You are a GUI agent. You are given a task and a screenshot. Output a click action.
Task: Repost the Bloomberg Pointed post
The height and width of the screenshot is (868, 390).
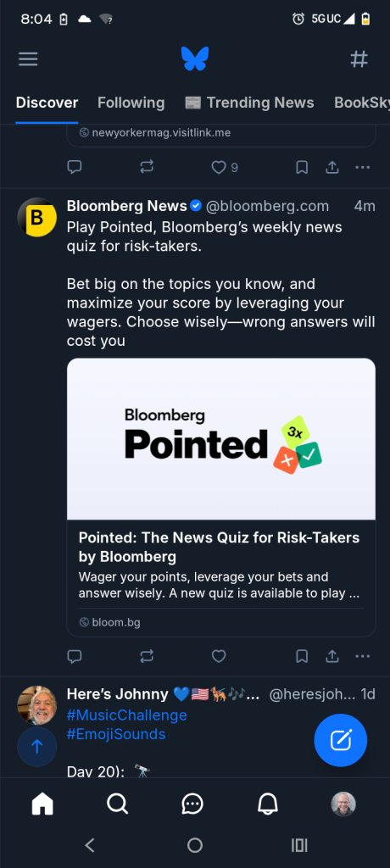pos(146,656)
